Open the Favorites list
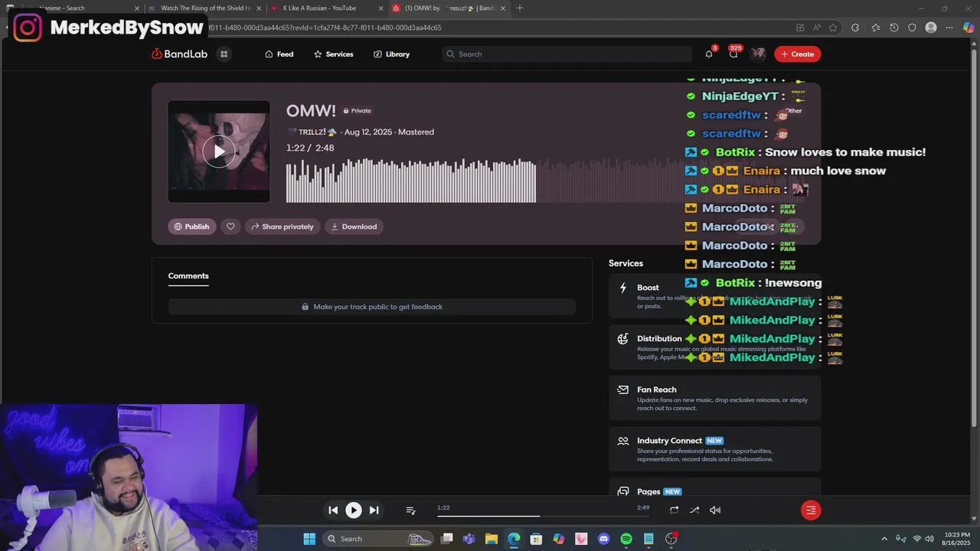The height and width of the screenshot is (551, 980). click(876, 28)
